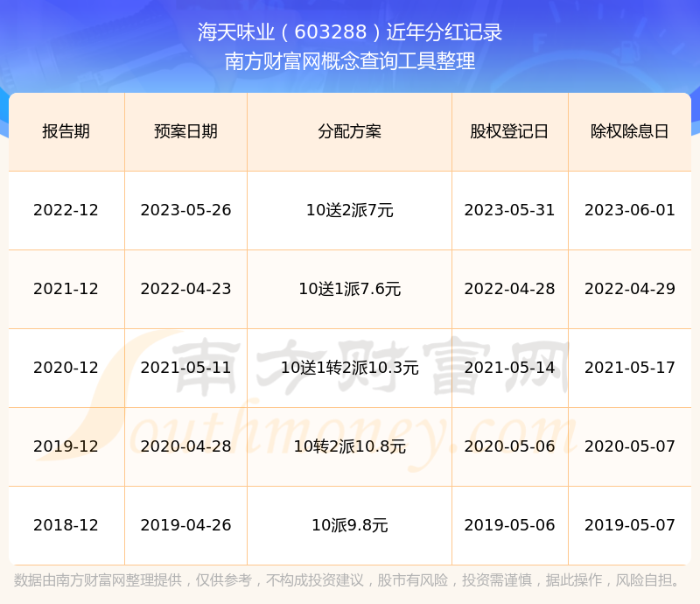700x604 pixels.
Task: Click record date 2021-05-14
Action: tap(509, 368)
